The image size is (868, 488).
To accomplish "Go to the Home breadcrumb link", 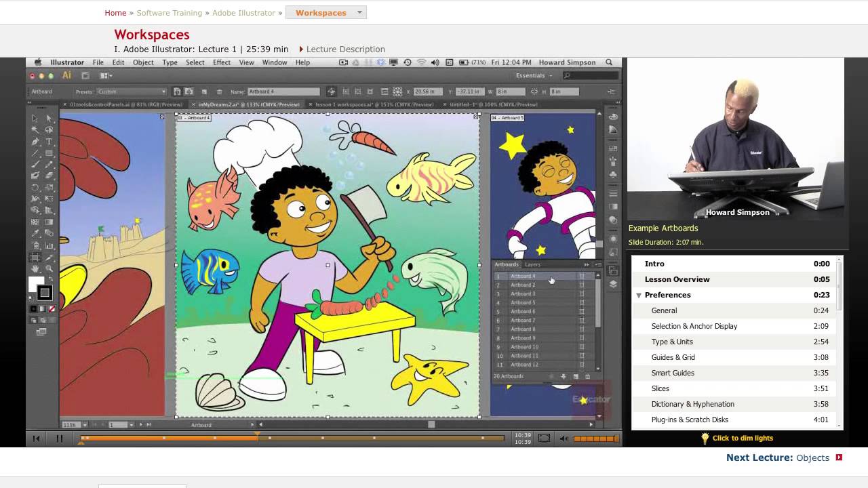I will tap(115, 13).
